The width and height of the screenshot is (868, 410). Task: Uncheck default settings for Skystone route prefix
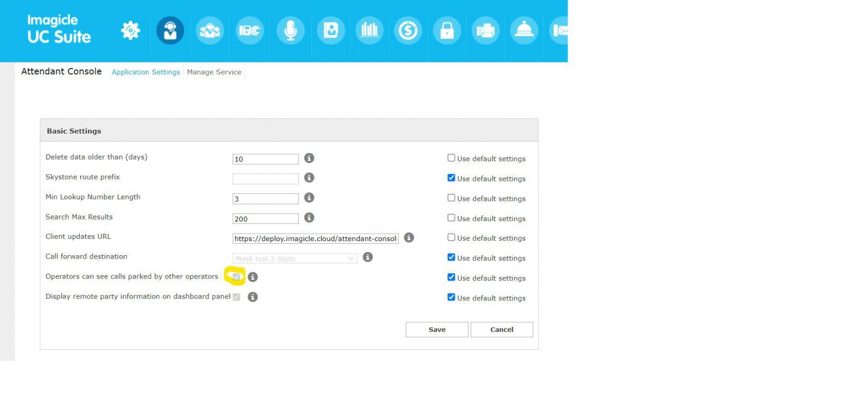[x=451, y=178]
